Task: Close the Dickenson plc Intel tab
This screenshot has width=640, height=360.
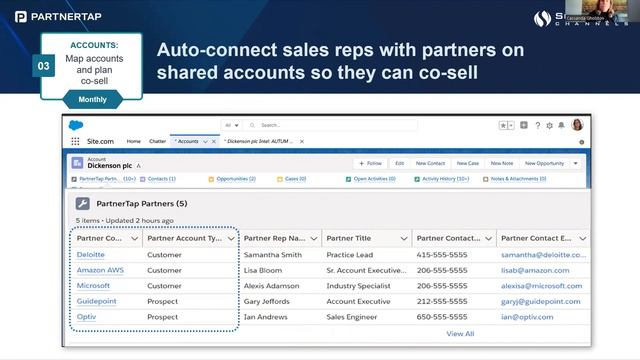Action: pos(302,141)
